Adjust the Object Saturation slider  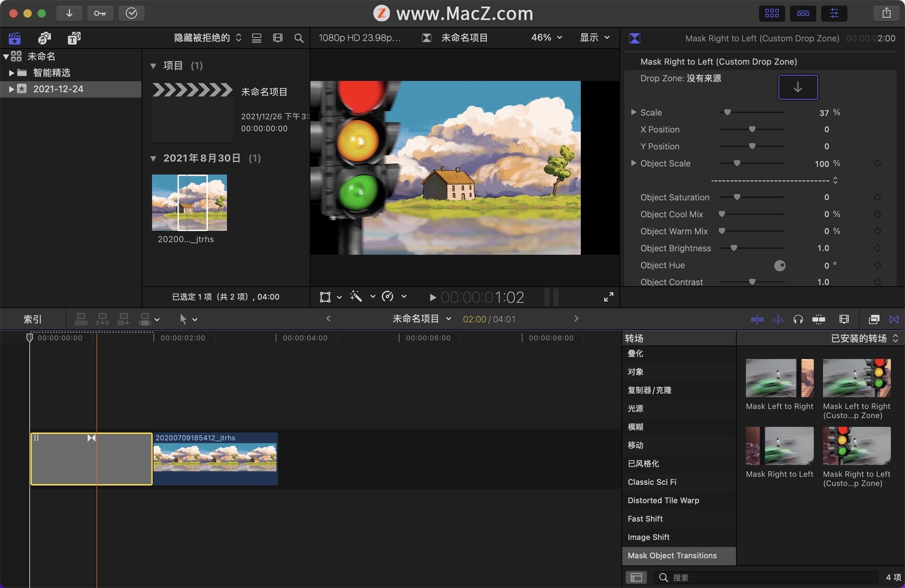point(736,197)
